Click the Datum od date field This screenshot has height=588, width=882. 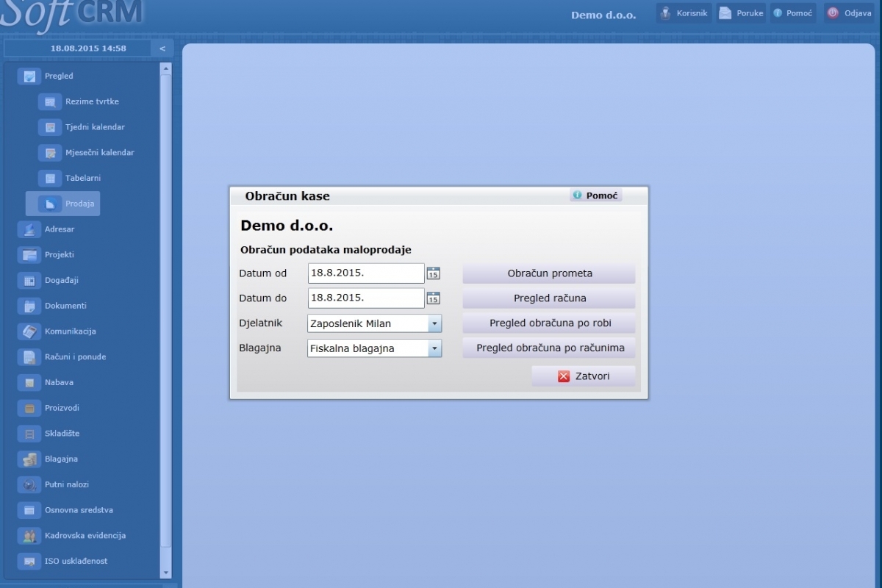pyautogui.click(x=366, y=273)
